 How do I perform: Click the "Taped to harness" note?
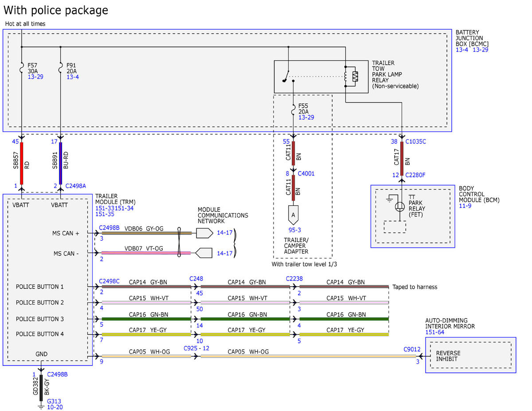pyautogui.click(x=415, y=287)
